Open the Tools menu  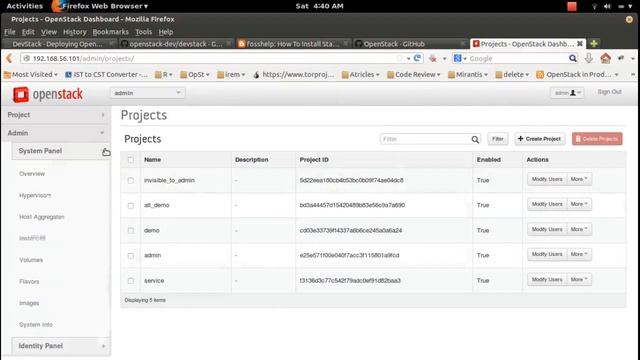tap(144, 32)
